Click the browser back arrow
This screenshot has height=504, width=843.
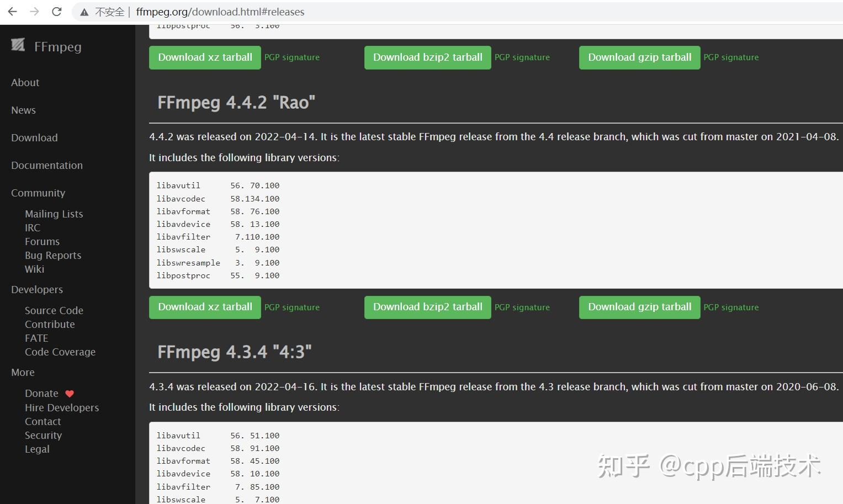click(12, 11)
